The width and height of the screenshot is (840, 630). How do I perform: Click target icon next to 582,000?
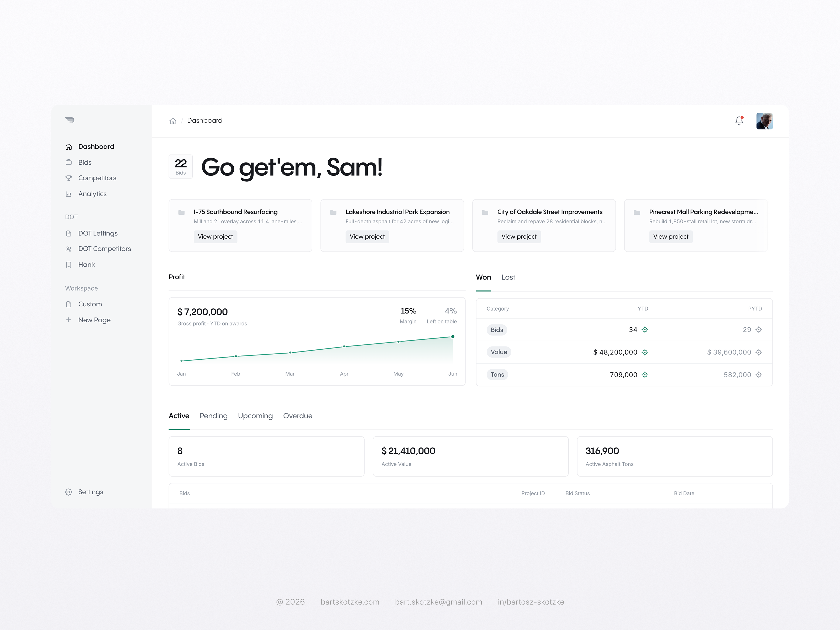(x=759, y=375)
